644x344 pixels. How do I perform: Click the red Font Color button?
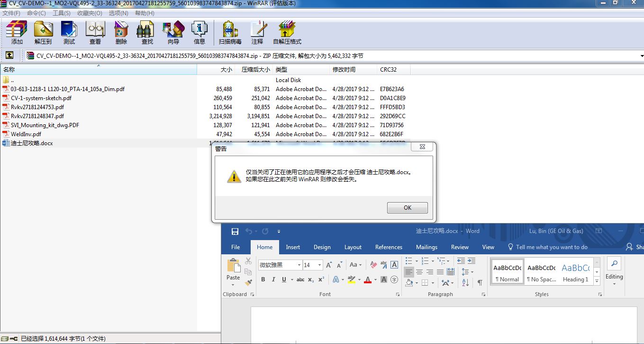tap(368, 279)
